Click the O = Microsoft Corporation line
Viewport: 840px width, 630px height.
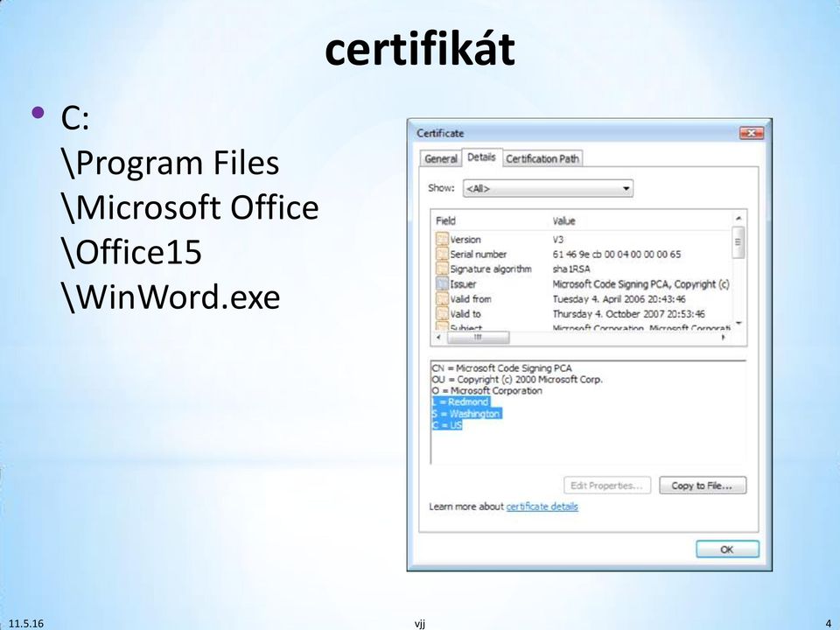[487, 390]
